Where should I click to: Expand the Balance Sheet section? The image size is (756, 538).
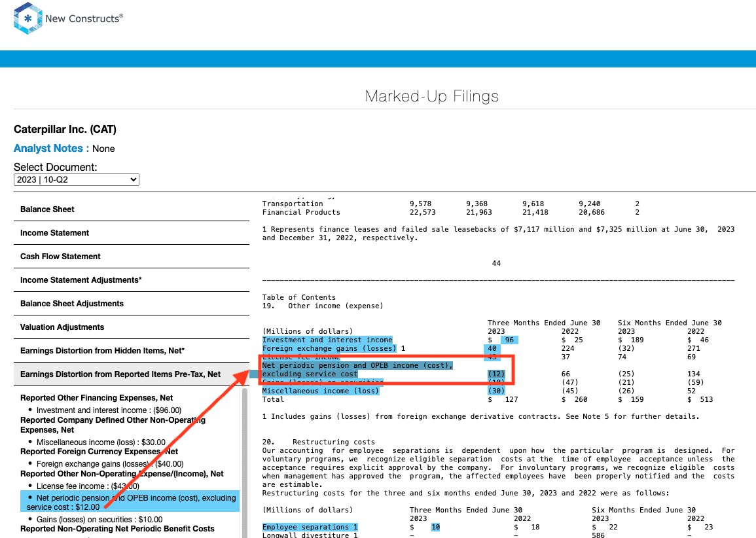(x=132, y=209)
